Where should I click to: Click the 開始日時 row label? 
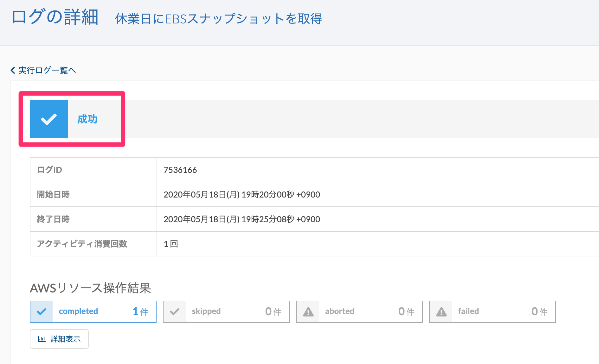pyautogui.click(x=53, y=195)
